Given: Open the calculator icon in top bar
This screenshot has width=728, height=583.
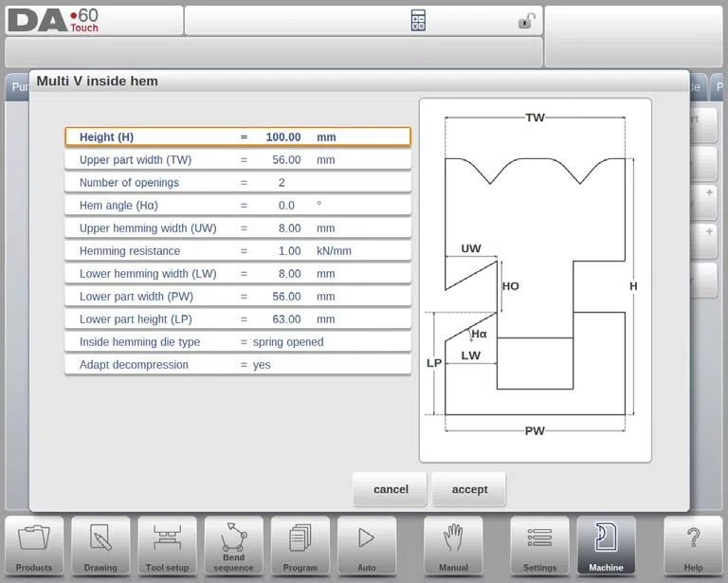Looking at the screenshot, I should (418, 21).
